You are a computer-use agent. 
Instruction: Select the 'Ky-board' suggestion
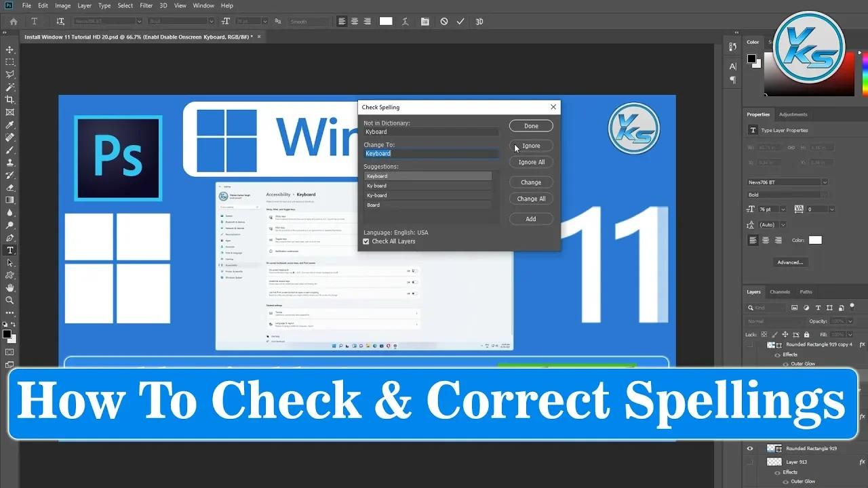click(428, 195)
